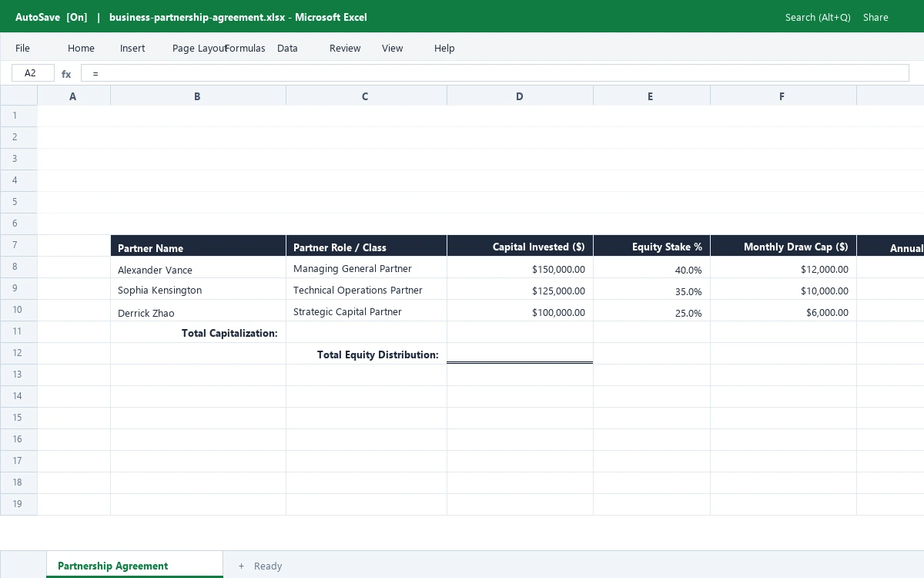Open the Review tab
Viewport: 924px width, 578px height.
pos(345,48)
